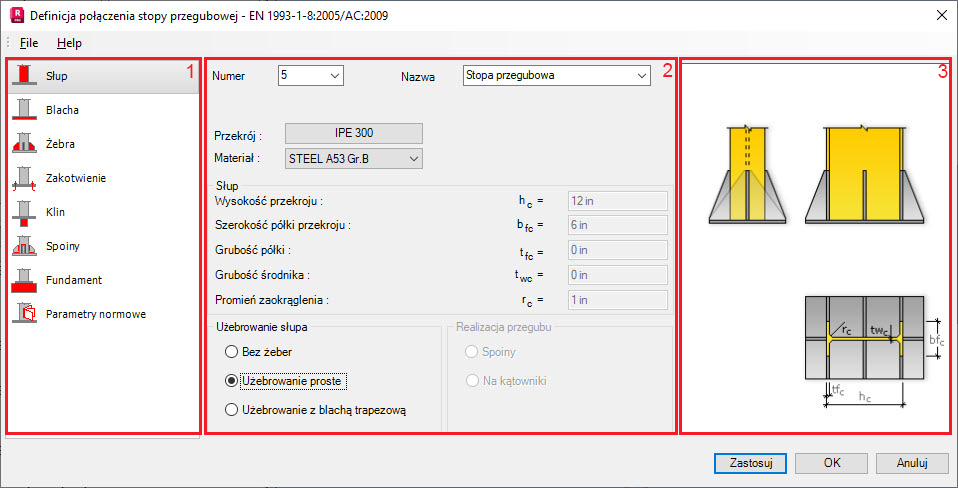Image resolution: width=958 pixels, height=488 pixels.
Task: Select the Fundament foundation icon
Action: tap(24, 280)
